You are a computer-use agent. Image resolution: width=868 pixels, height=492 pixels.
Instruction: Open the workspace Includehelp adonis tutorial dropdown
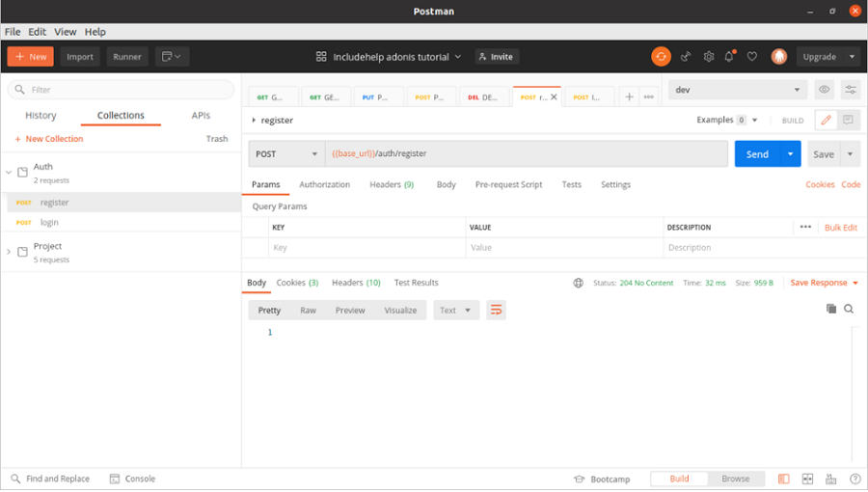389,57
